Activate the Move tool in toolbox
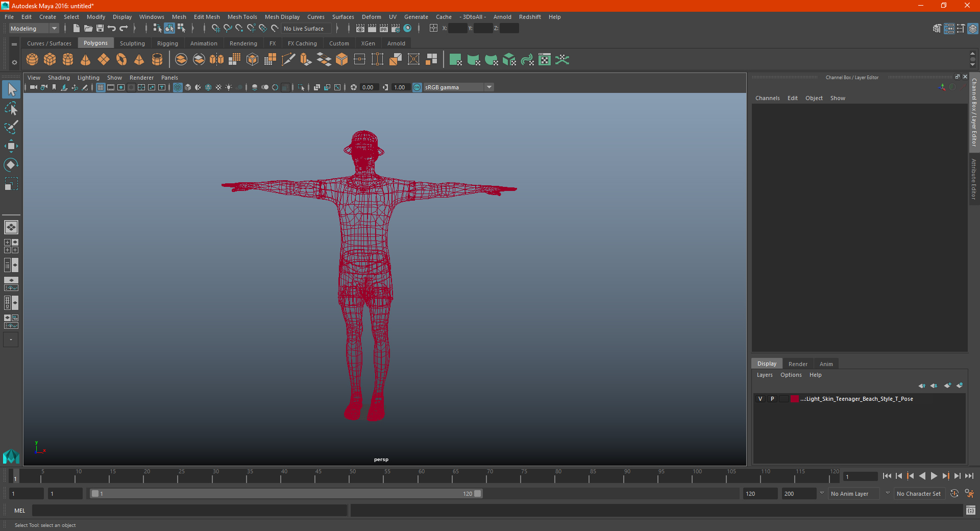Viewport: 980px width, 531px height. point(11,146)
